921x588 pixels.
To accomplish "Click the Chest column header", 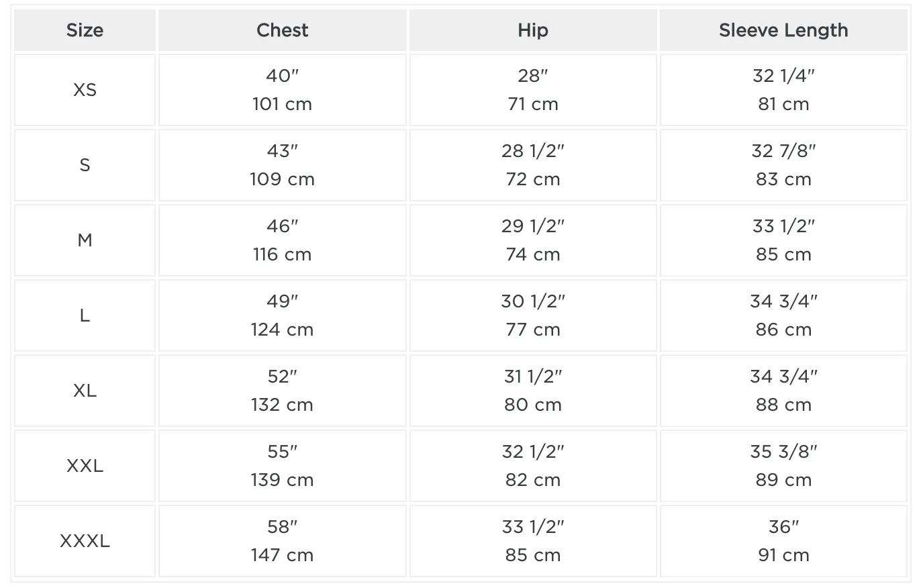I will pos(283,30).
